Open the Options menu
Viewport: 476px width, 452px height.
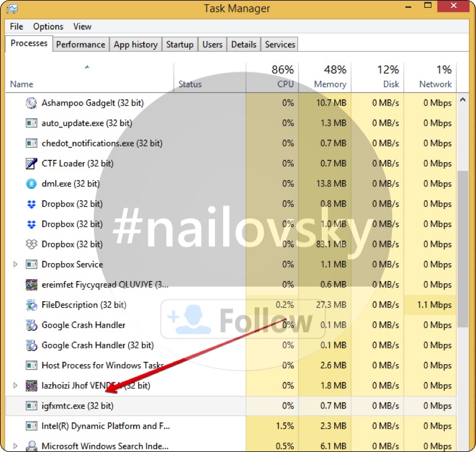point(48,27)
